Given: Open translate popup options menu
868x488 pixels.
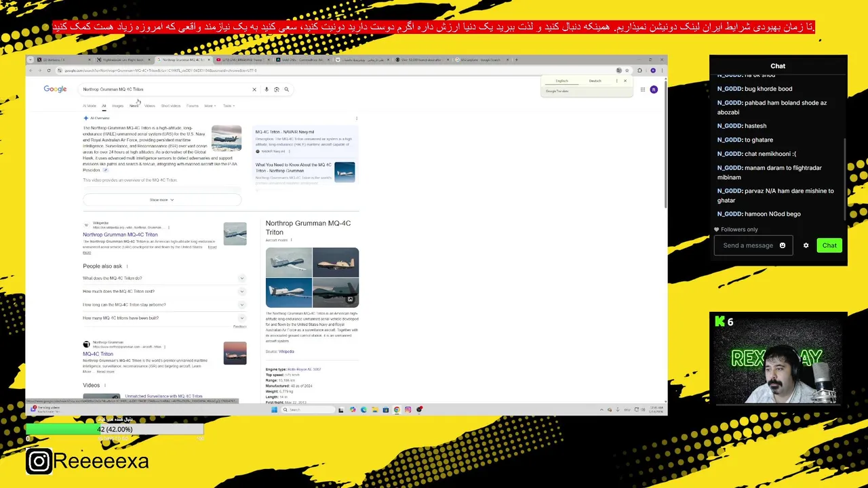Looking at the screenshot, I should 616,81.
